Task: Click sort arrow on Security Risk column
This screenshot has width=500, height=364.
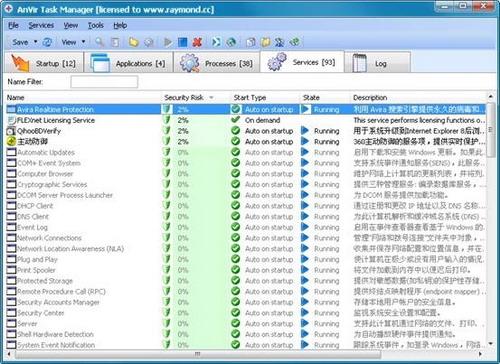Action: [x=211, y=98]
